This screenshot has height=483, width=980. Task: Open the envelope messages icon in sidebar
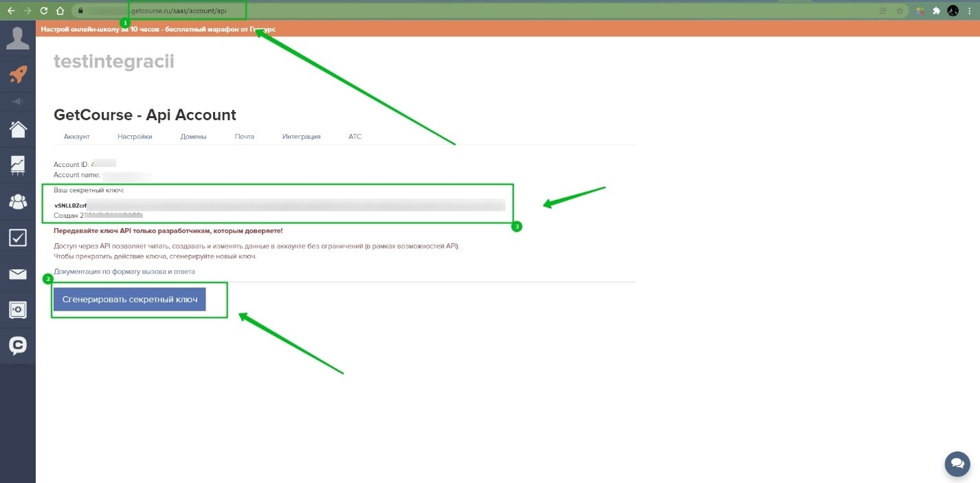(17, 274)
